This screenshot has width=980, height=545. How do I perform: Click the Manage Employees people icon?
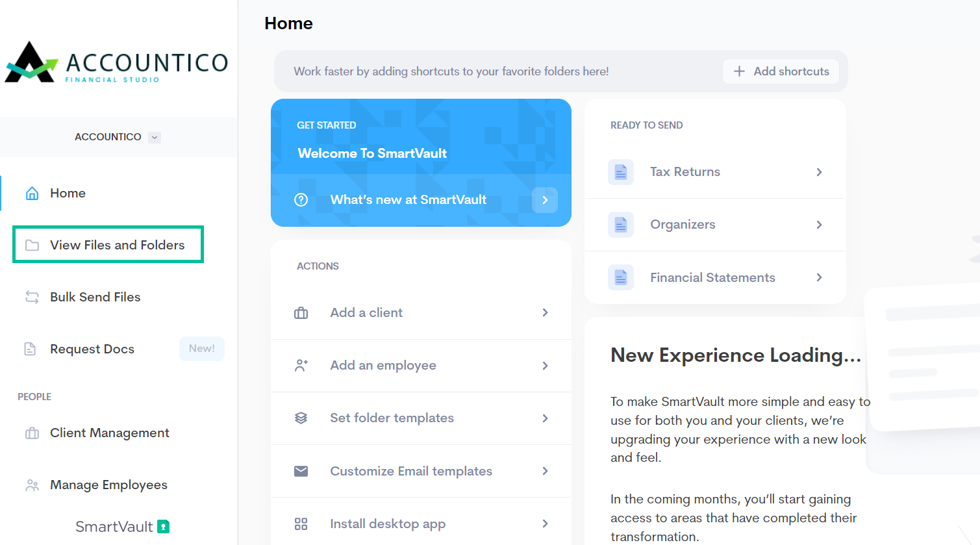(x=32, y=485)
